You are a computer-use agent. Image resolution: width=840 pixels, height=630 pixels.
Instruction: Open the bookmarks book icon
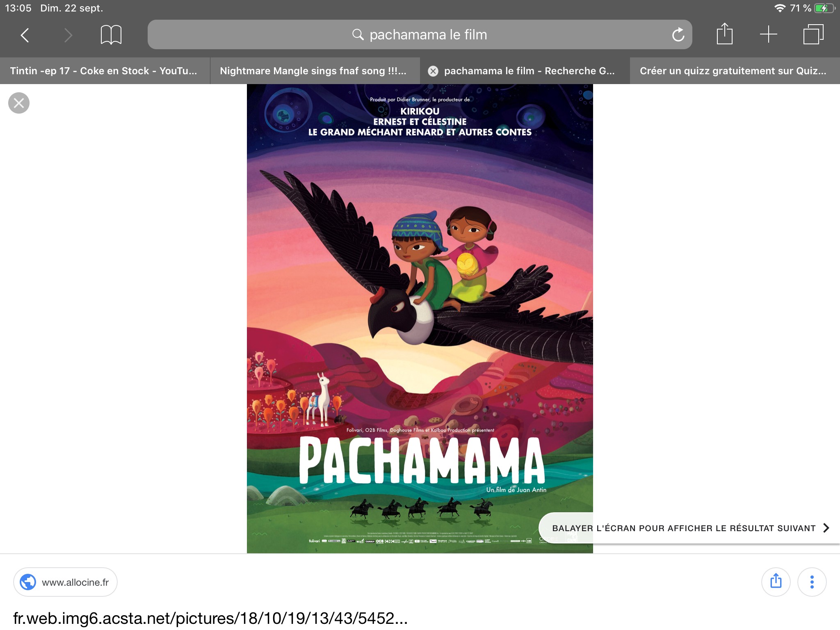111,35
